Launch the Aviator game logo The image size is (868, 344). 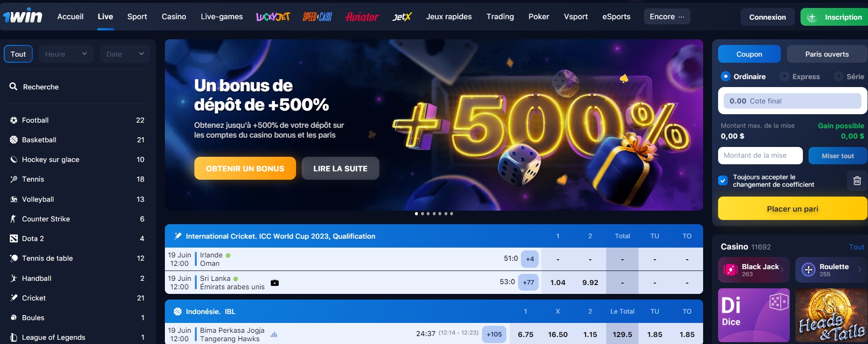362,17
